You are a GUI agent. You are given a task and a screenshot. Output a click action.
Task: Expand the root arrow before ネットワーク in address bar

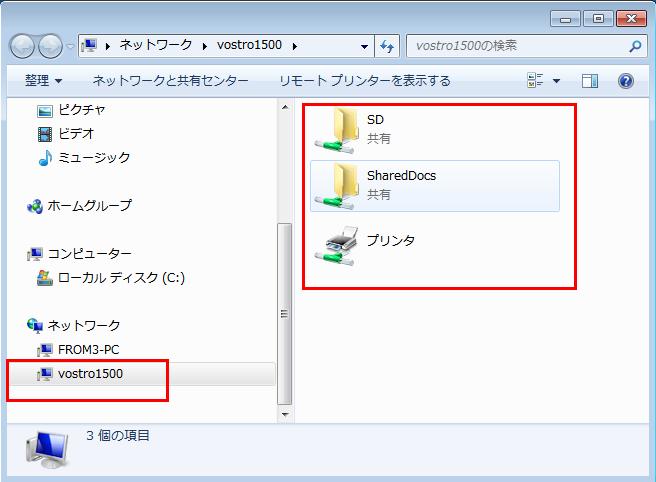click(x=108, y=46)
